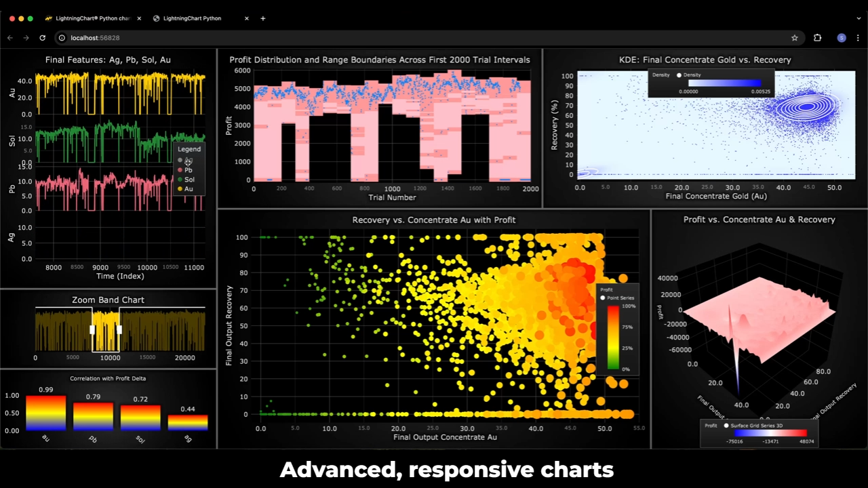Viewport: 868px width, 488px height.
Task: Click the 'Zoom Band Chart' title
Action: [x=108, y=300]
